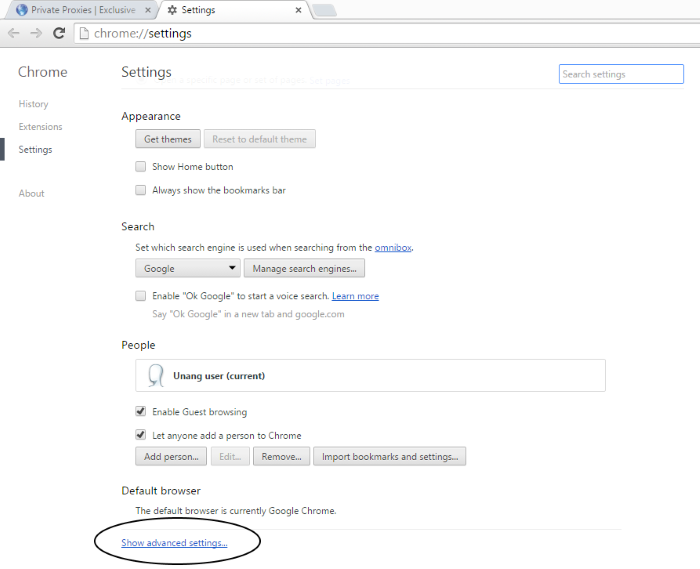Click Reset to default theme button

pyautogui.click(x=260, y=139)
